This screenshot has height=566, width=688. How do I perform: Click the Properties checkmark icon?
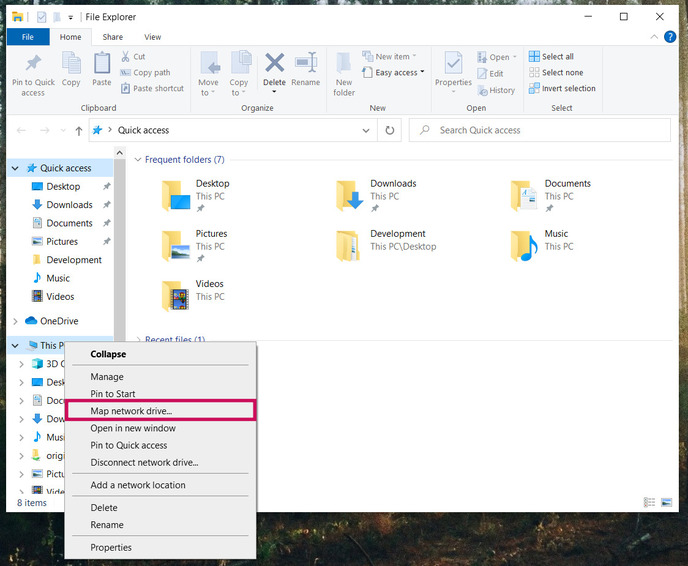coord(453,64)
